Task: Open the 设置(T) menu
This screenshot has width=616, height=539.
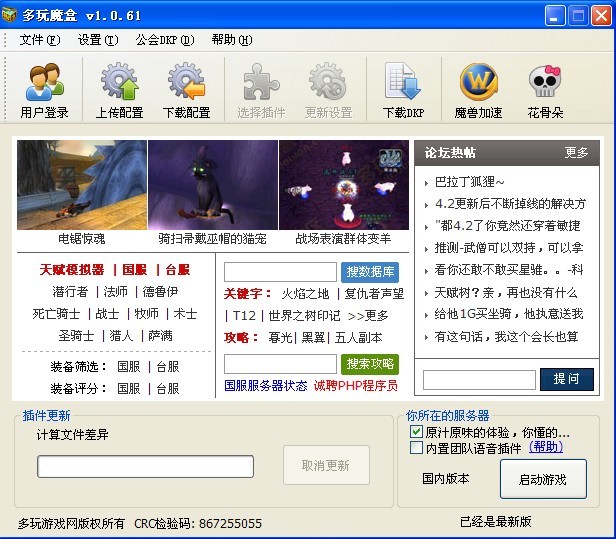Action: (98, 40)
